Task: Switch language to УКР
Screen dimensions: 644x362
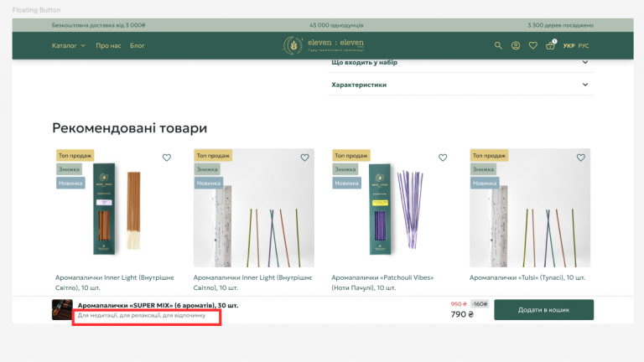Action: [x=569, y=45]
